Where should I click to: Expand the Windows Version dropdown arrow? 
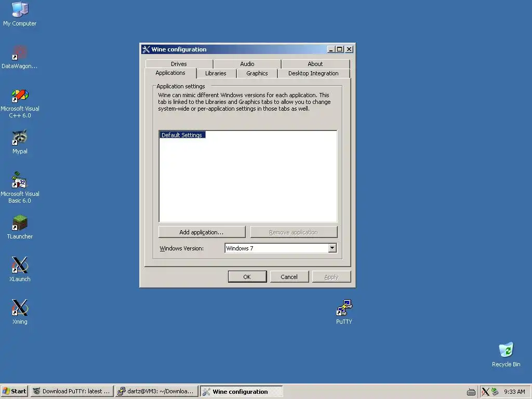(332, 248)
